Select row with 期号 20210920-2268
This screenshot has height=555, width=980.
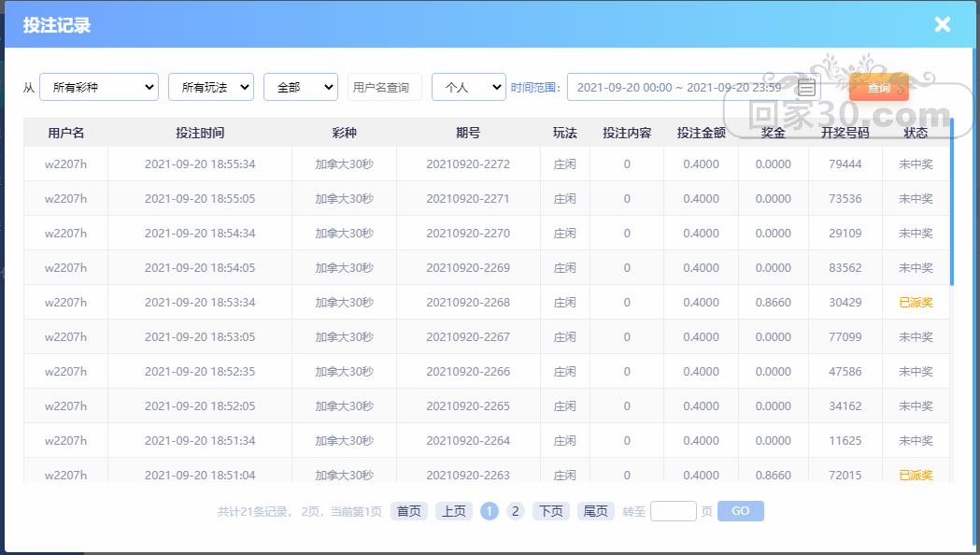pyautogui.click(x=467, y=303)
